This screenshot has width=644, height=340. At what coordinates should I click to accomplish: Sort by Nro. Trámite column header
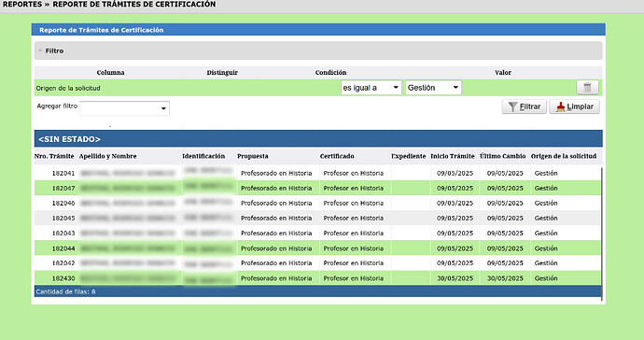pyautogui.click(x=54, y=156)
